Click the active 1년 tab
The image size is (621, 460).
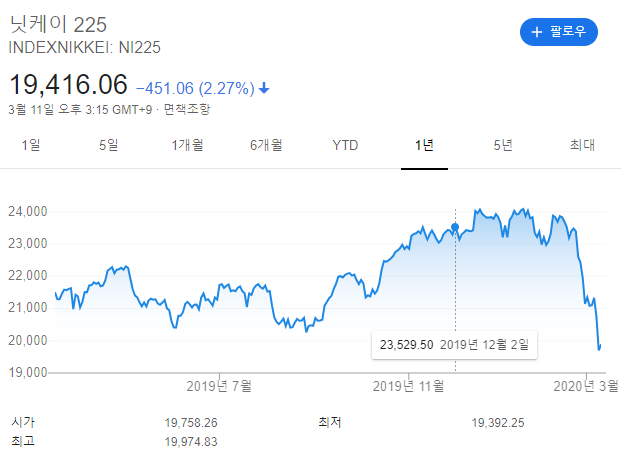424,146
